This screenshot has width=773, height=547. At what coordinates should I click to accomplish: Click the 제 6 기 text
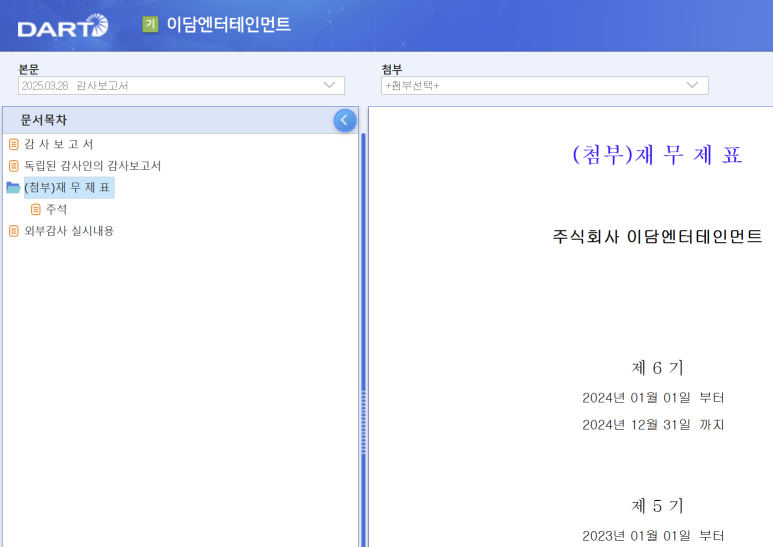[657, 368]
